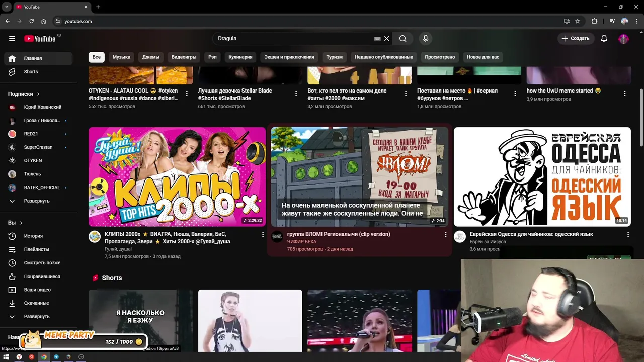The width and height of the screenshot is (644, 362).
Task: Open Понравившиеся in sidebar
Action: point(38,276)
